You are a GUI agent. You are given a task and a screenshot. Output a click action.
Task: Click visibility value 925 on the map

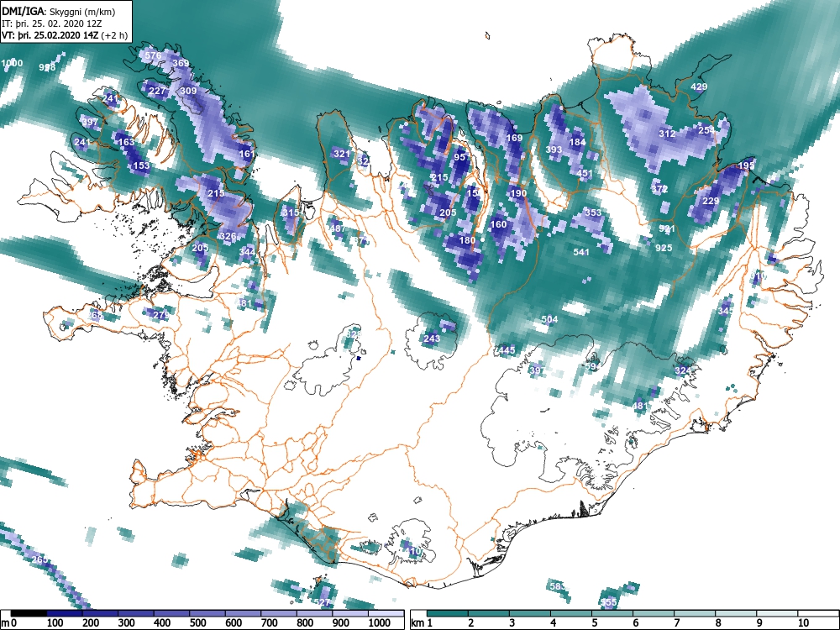pos(664,248)
